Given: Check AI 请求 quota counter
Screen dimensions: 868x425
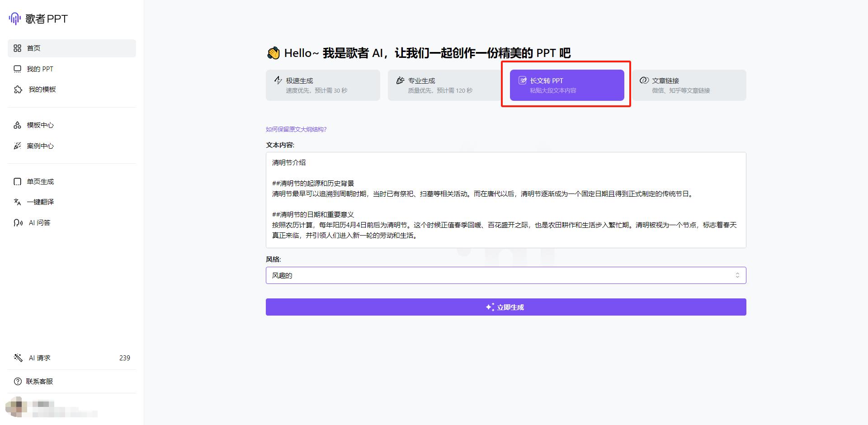Looking at the screenshot, I should tap(39, 358).
